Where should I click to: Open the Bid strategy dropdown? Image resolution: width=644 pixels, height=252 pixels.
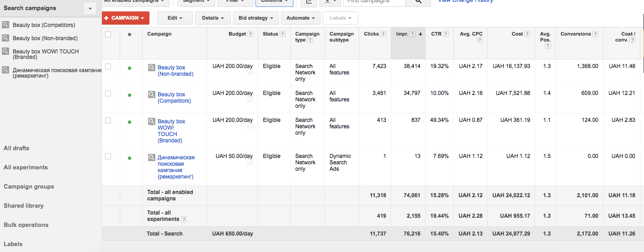(256, 18)
